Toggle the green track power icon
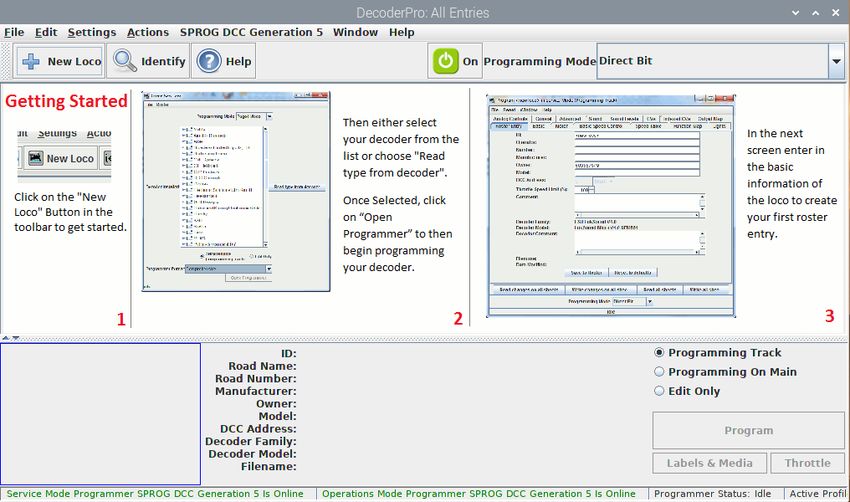This screenshot has width=850, height=502. pos(446,61)
